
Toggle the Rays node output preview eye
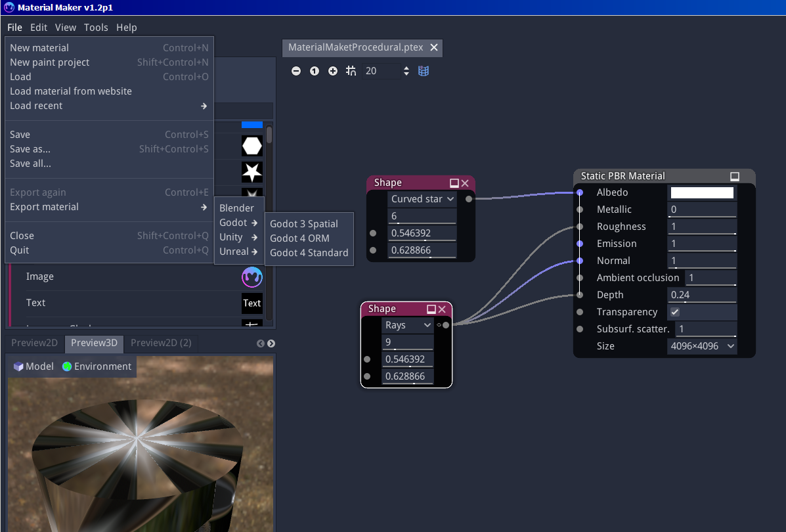[x=439, y=325]
